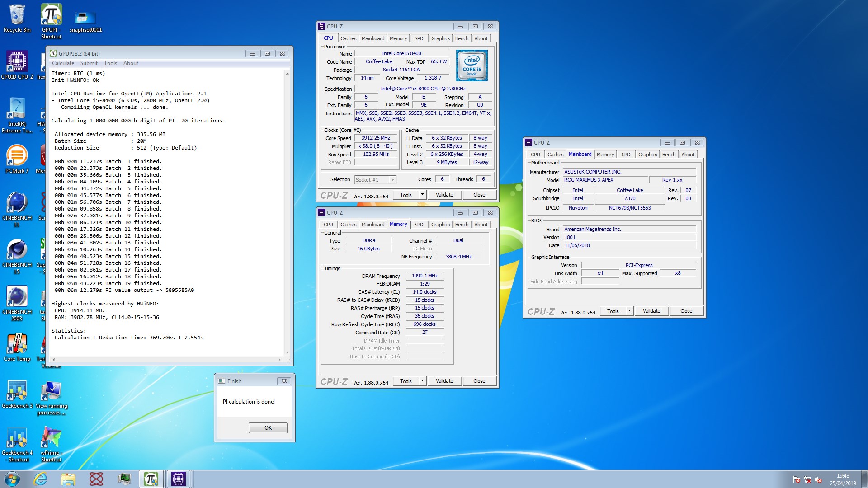Click Tools button in Memory CPU-Z window
Viewport: 868px width, 488px height.
click(406, 381)
